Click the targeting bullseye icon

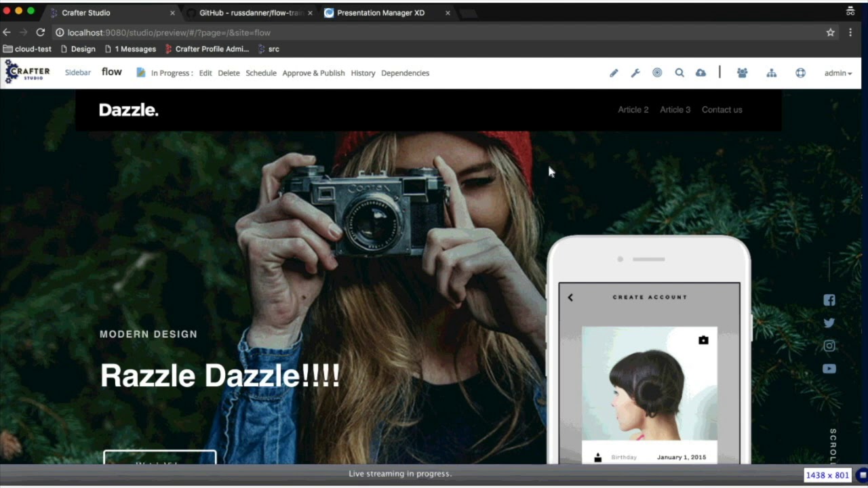pyautogui.click(x=657, y=73)
